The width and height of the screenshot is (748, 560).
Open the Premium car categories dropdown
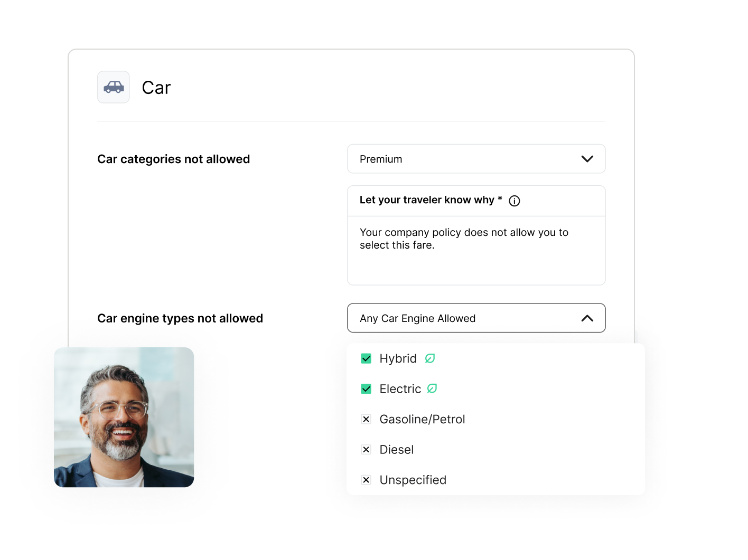pyautogui.click(x=475, y=159)
